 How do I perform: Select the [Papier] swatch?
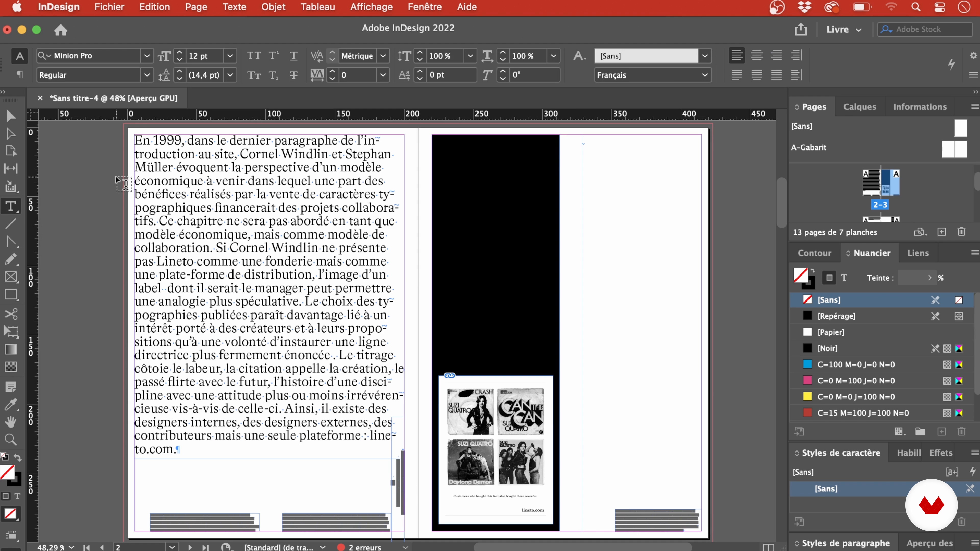[881, 332]
